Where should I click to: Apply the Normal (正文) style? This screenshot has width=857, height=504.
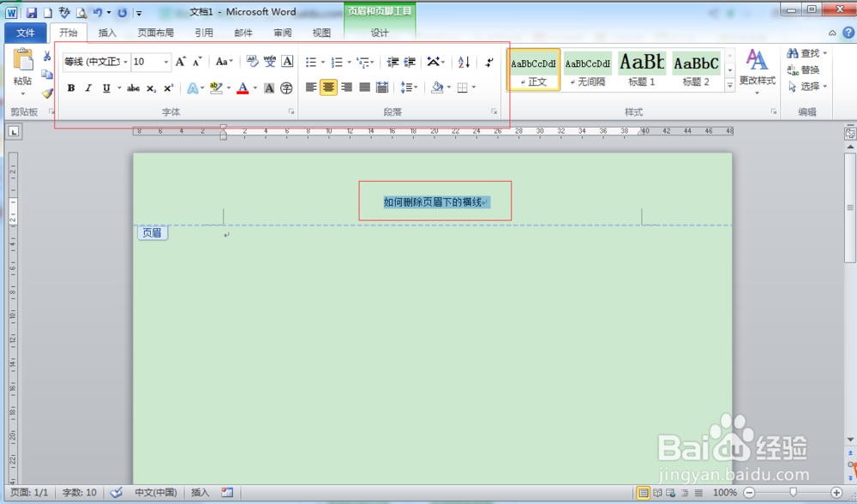point(533,69)
